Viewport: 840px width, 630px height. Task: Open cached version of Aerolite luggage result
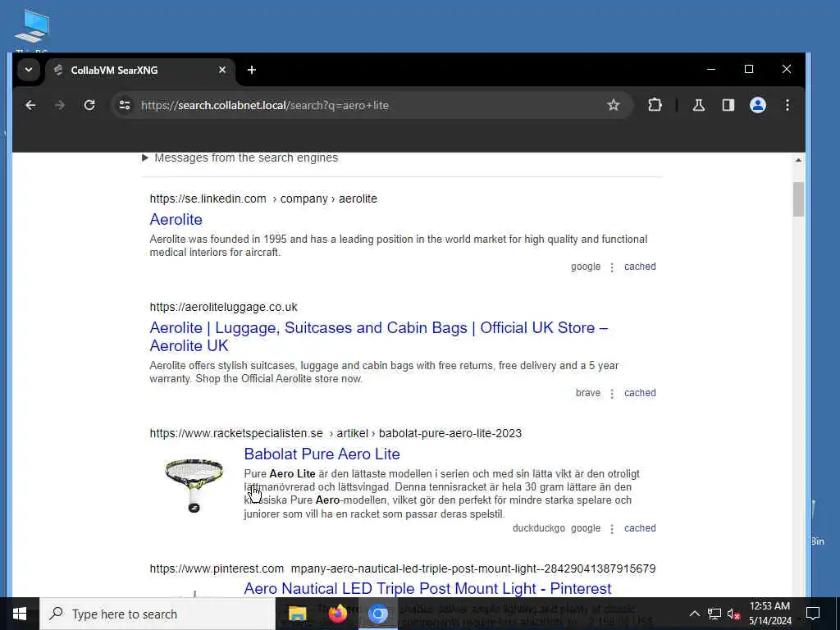coord(640,393)
